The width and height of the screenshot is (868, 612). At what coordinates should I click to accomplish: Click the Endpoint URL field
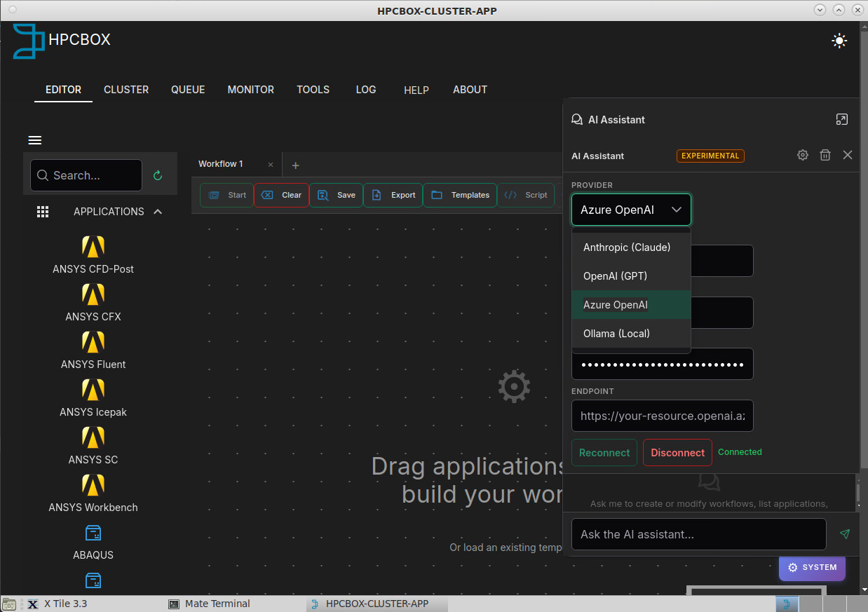click(x=663, y=416)
